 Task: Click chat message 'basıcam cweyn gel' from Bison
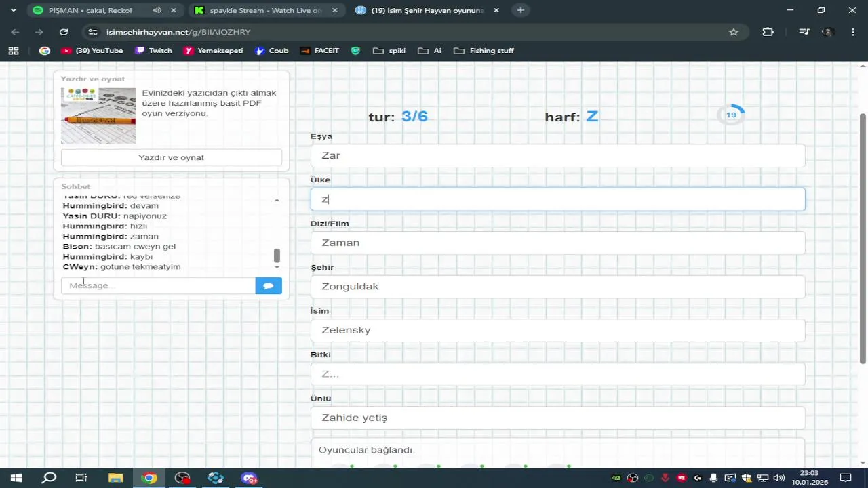pos(135,247)
